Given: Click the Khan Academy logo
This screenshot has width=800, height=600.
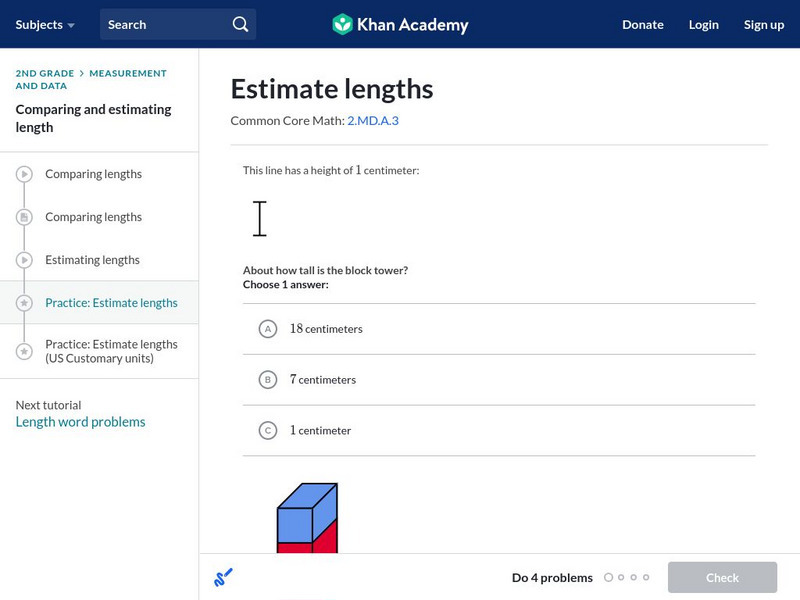Looking at the screenshot, I should (400, 24).
